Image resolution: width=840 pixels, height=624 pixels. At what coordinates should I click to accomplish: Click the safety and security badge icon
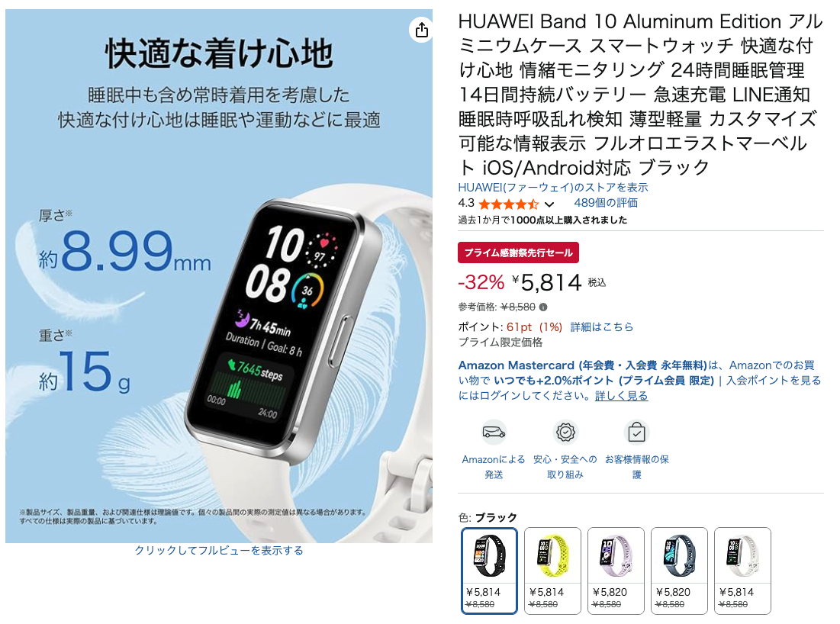tap(565, 432)
